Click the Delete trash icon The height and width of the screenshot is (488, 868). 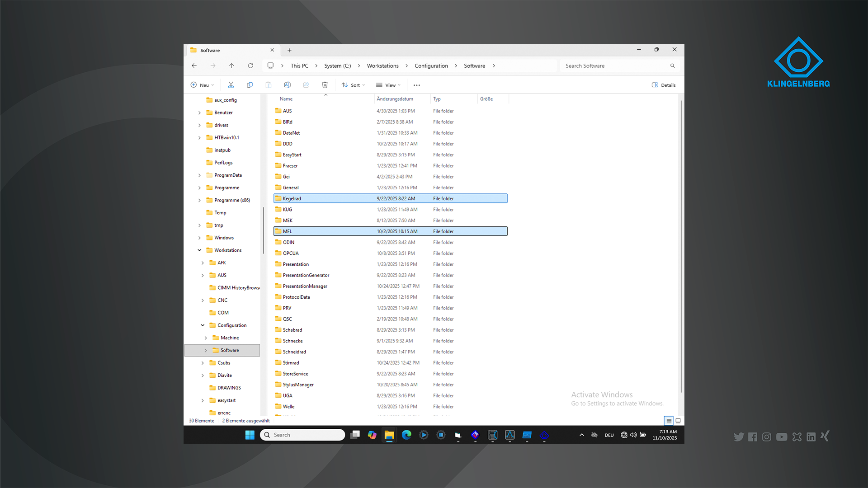[x=325, y=85]
